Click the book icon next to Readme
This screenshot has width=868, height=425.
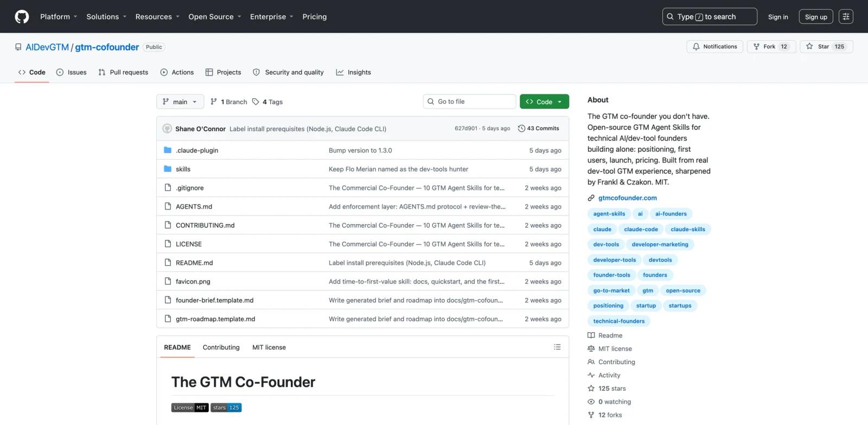[591, 335]
